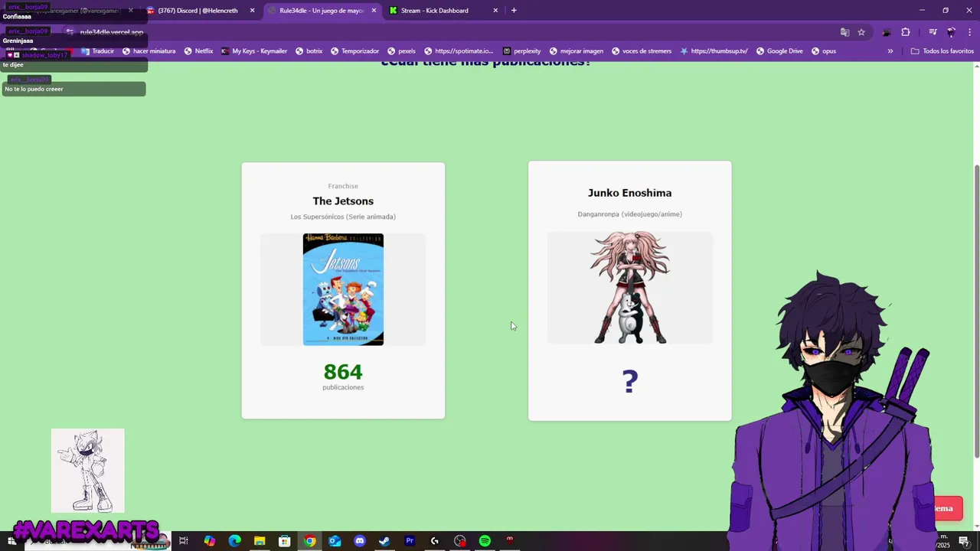Open the Translate page icon in address bar
980x551 pixels.
click(x=844, y=32)
